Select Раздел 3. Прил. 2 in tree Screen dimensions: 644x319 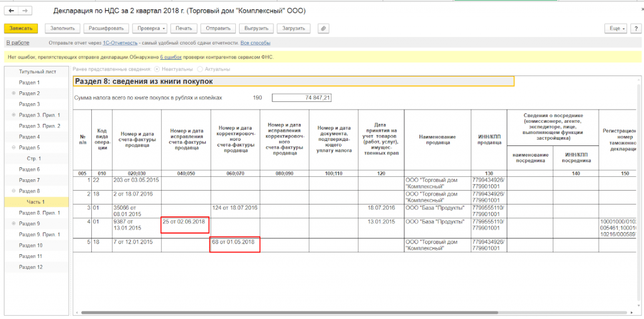tap(40, 126)
